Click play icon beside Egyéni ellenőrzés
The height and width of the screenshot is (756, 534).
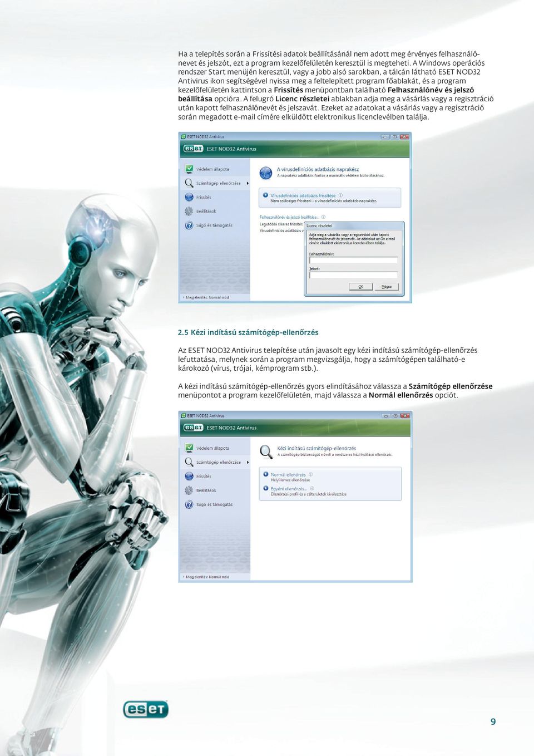point(266,489)
